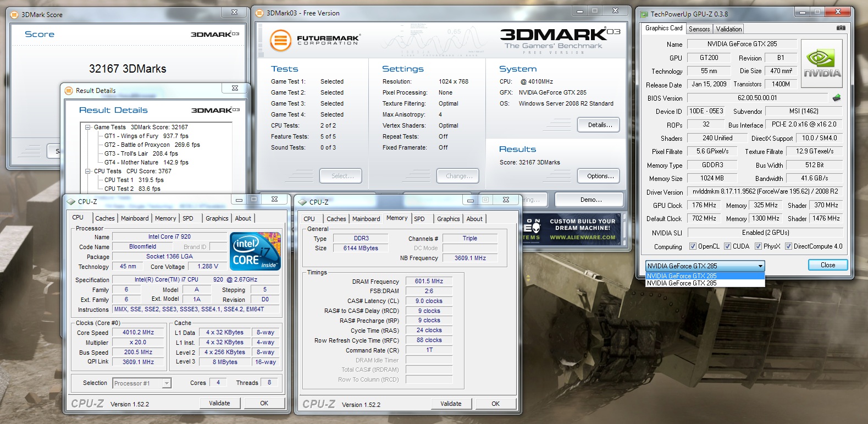Click the GPU-Z camera screenshot icon

[x=841, y=28]
